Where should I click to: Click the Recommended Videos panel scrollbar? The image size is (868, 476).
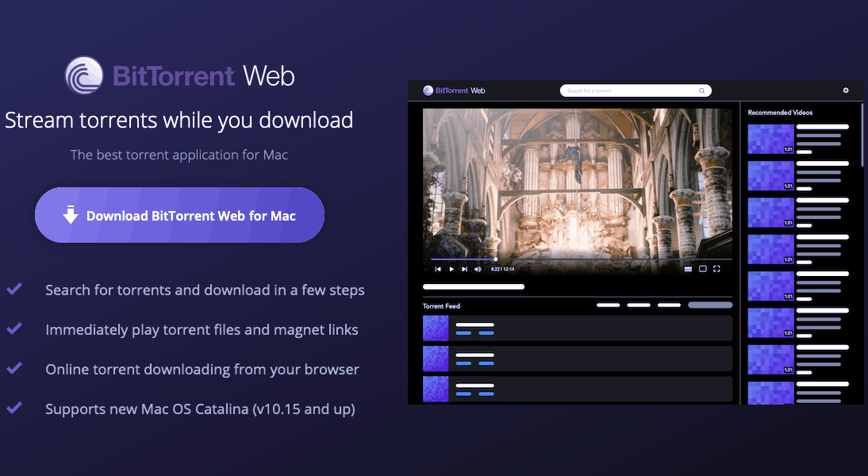[x=862, y=135]
